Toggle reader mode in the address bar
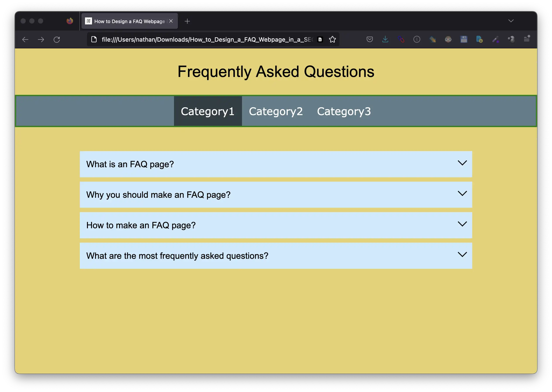This screenshot has height=392, width=552. click(x=320, y=39)
